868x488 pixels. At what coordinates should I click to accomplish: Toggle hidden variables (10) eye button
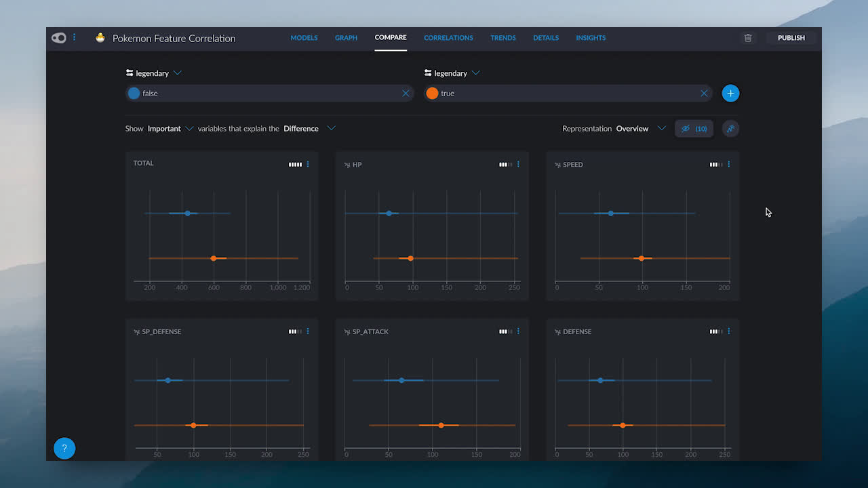click(694, 129)
